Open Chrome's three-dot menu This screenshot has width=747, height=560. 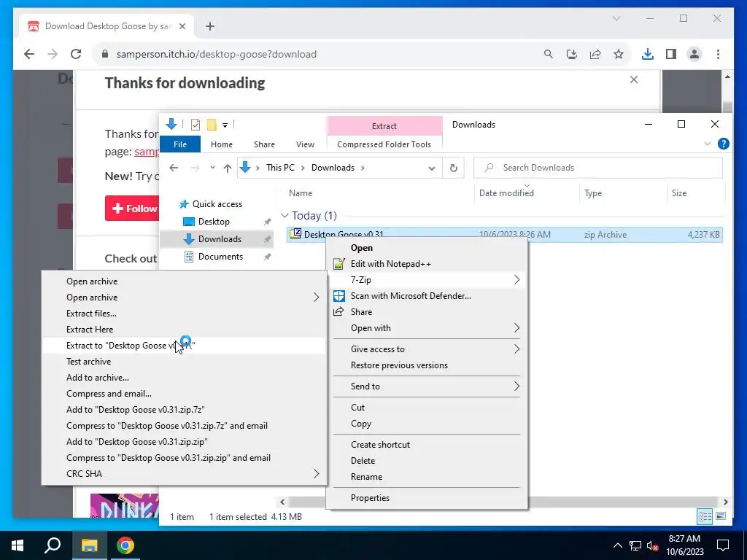[x=718, y=54]
